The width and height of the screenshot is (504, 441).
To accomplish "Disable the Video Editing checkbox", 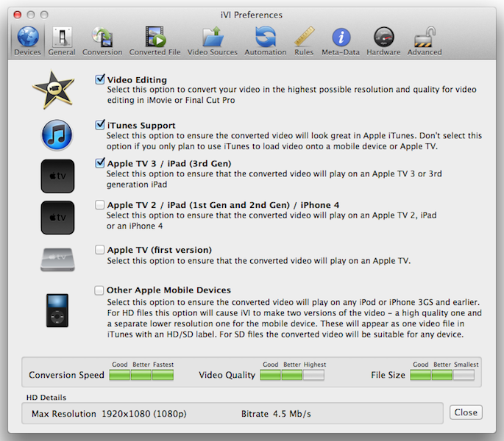I will point(100,79).
